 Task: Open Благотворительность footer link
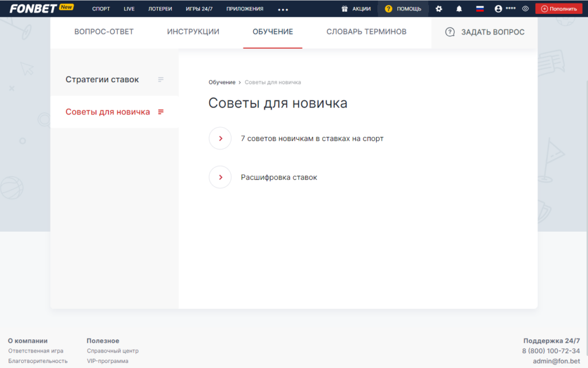38,361
